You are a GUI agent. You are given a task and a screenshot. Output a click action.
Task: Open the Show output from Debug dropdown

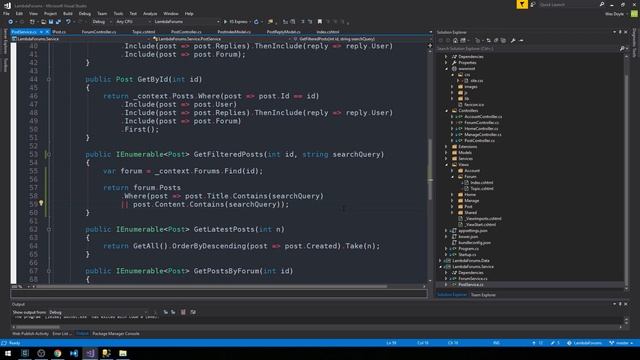pyautogui.click(x=98, y=312)
